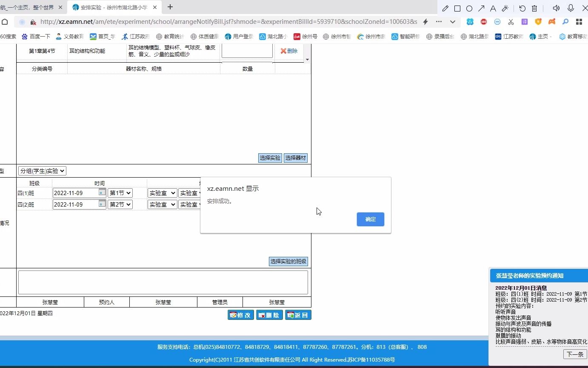Image resolution: width=588 pixels, height=368 pixels.
Task: Open calendar picker for 四(1)班 date
Action: [x=102, y=192]
